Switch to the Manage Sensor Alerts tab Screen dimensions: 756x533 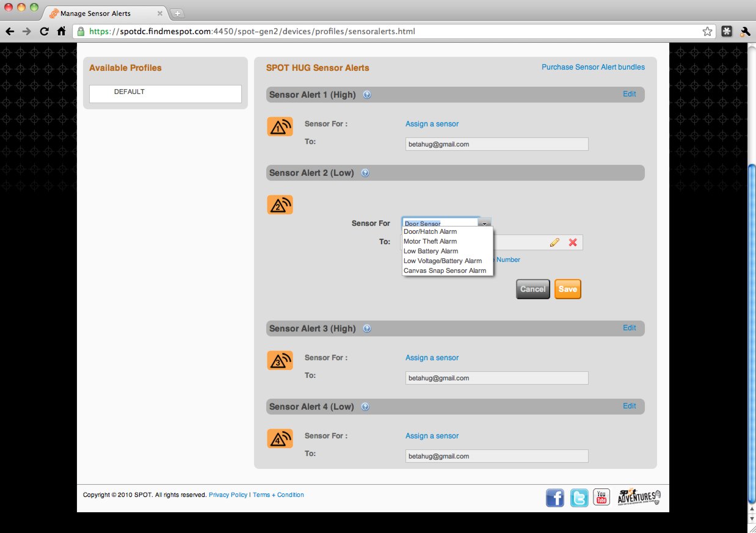[104, 13]
